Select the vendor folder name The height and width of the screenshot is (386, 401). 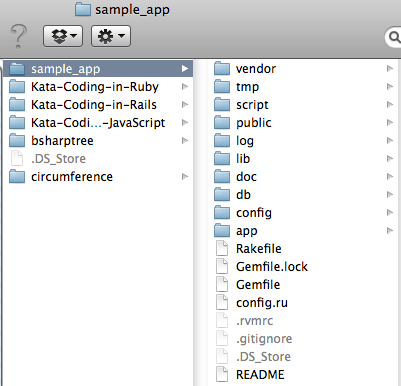pyautogui.click(x=256, y=69)
